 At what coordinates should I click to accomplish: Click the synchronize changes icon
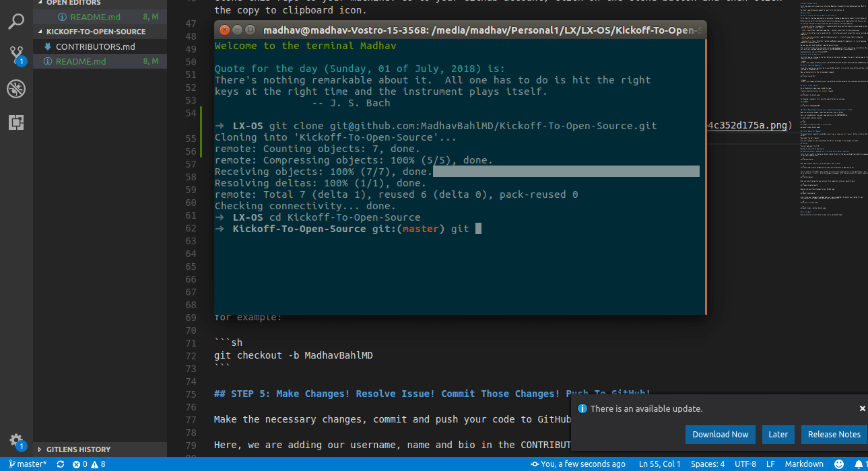(x=61, y=464)
